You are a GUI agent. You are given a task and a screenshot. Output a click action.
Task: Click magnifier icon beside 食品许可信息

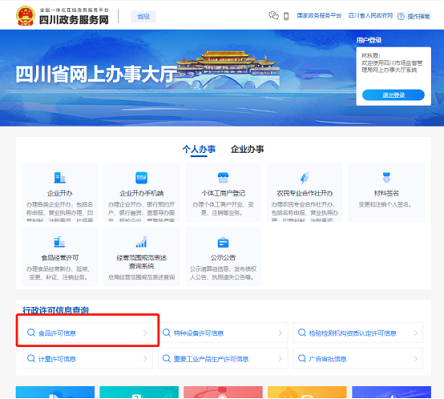pos(31,332)
